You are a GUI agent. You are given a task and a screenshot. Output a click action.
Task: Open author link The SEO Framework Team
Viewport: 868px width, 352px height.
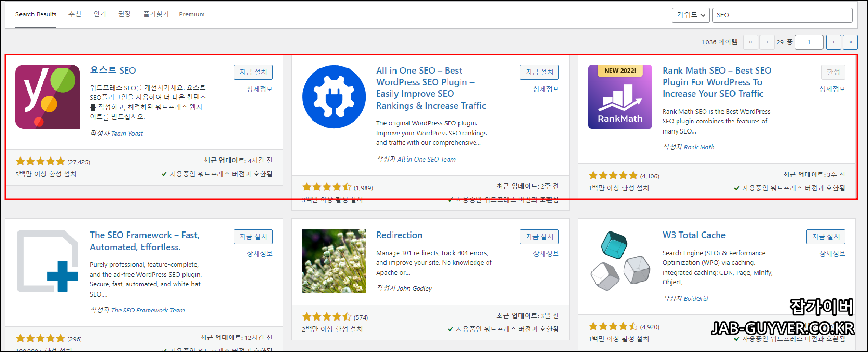point(148,311)
